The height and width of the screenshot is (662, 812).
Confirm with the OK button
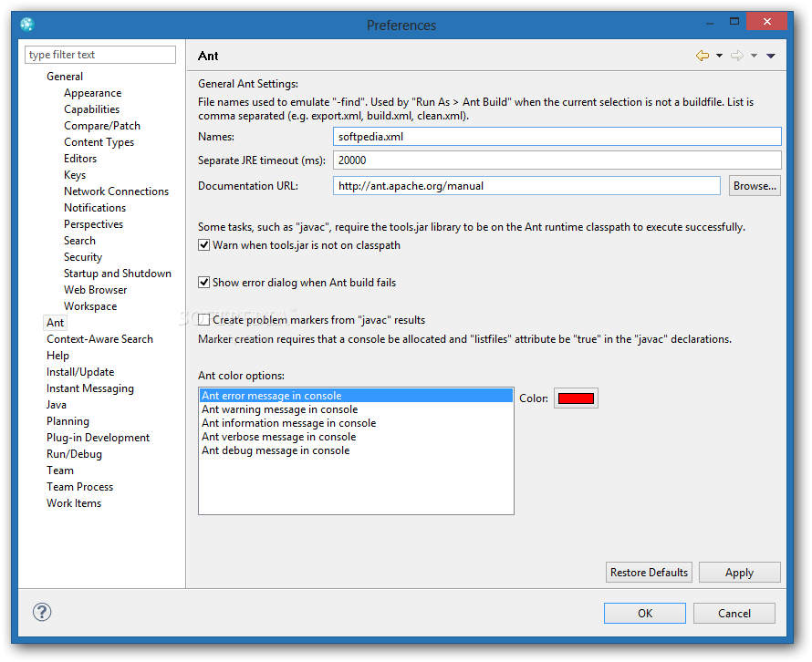point(645,613)
